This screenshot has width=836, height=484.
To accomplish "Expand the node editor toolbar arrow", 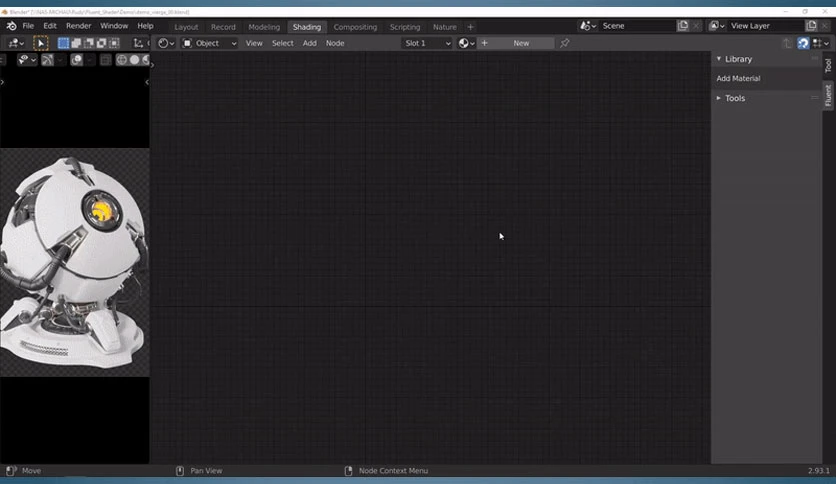I will pyautogui.click(x=152, y=65).
